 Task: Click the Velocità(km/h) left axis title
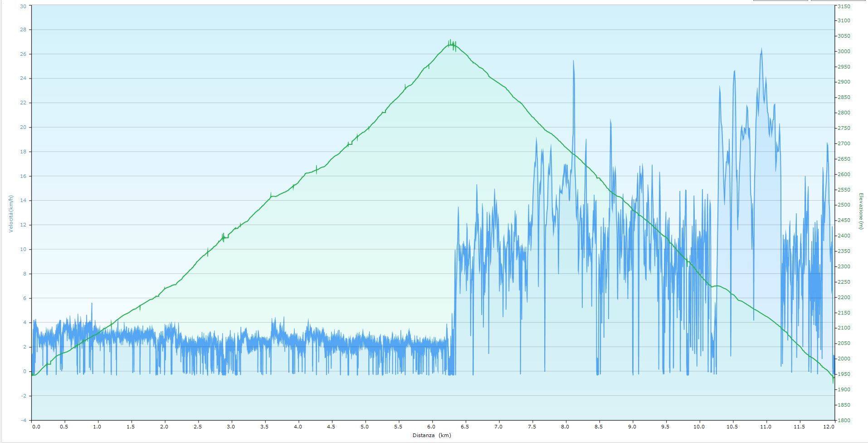(x=11, y=214)
